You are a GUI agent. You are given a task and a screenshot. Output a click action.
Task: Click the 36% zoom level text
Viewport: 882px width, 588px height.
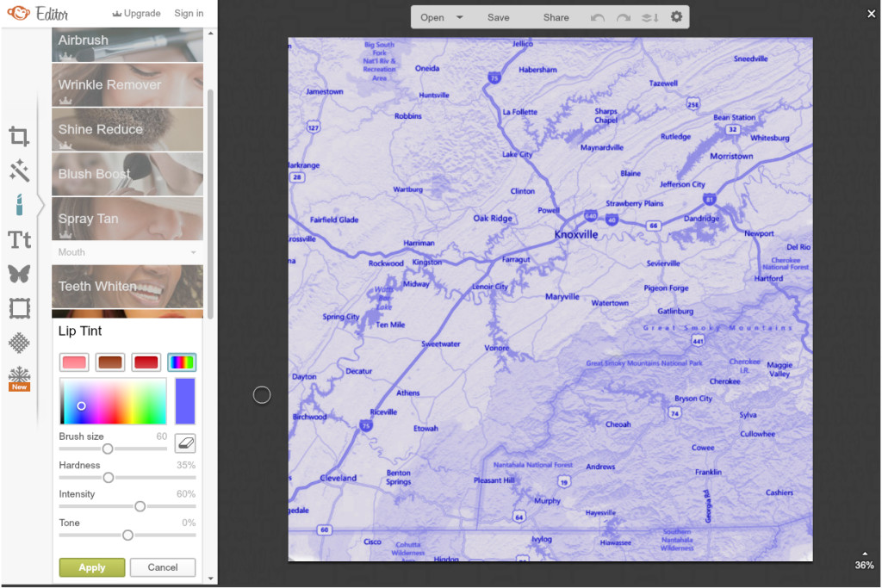865,565
